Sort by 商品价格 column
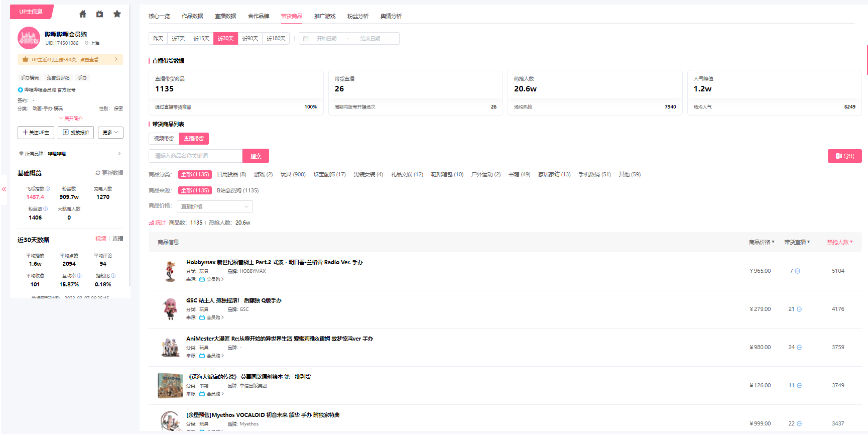Viewport: 868px width, 434px height. pyautogui.click(x=762, y=242)
